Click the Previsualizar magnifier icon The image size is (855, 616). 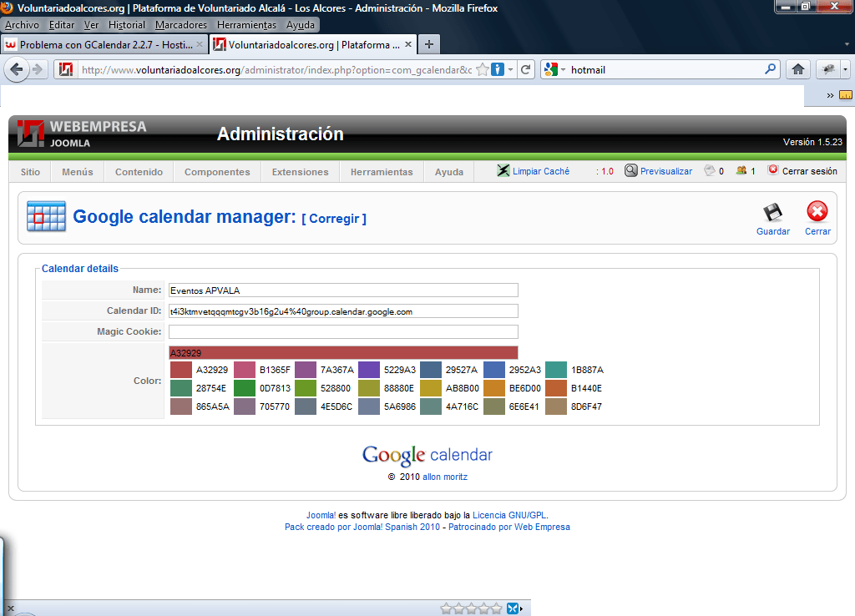pos(631,170)
